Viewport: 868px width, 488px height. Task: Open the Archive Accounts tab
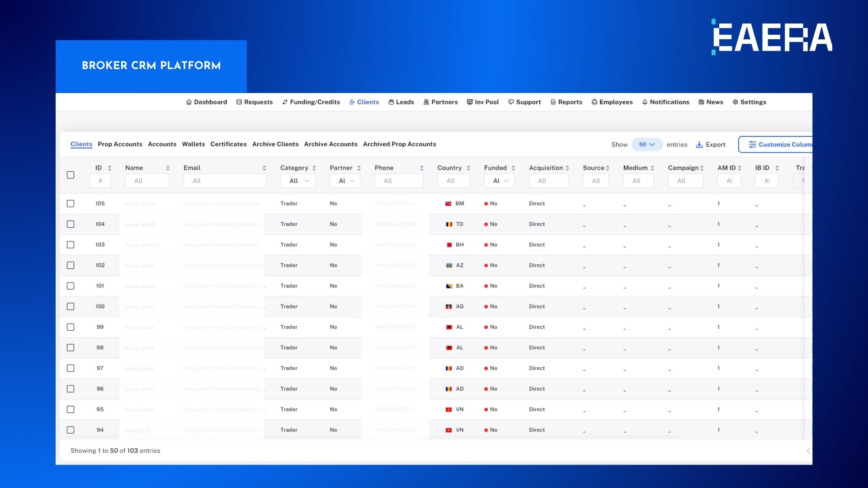[x=330, y=144]
